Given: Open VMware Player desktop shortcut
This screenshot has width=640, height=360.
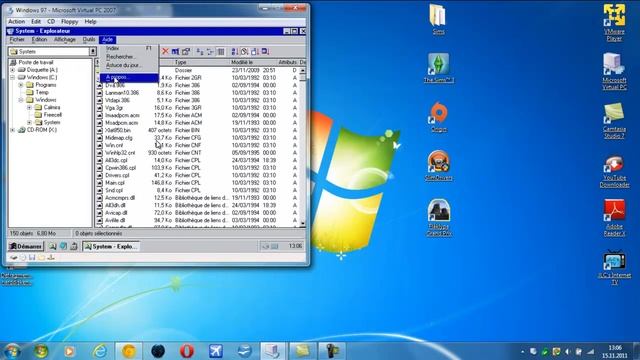Looking at the screenshot, I should [x=614, y=23].
